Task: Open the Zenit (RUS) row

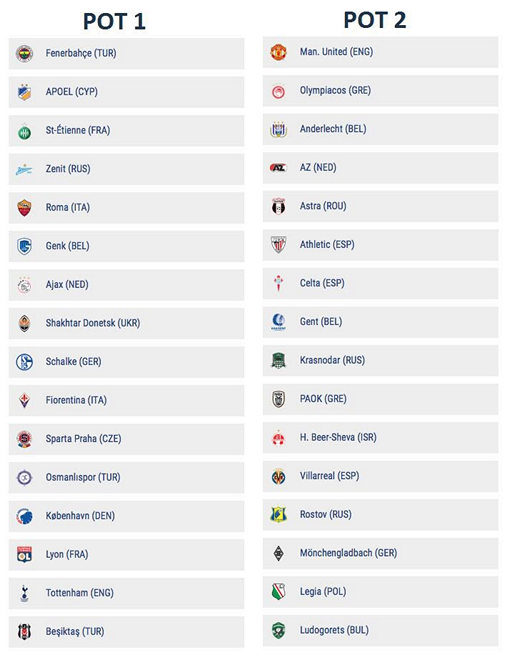Action: [127, 169]
